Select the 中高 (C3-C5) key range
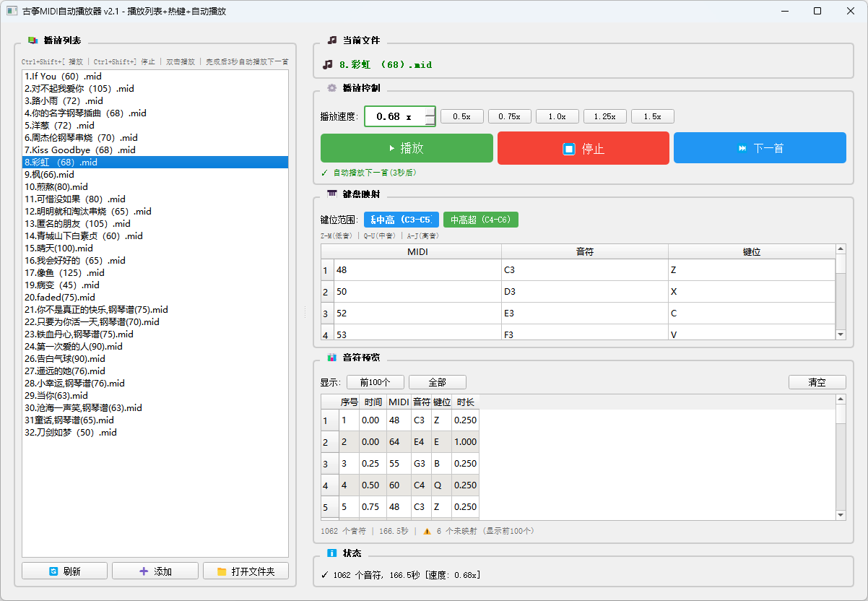Viewport: 868px width, 601px height. click(401, 220)
